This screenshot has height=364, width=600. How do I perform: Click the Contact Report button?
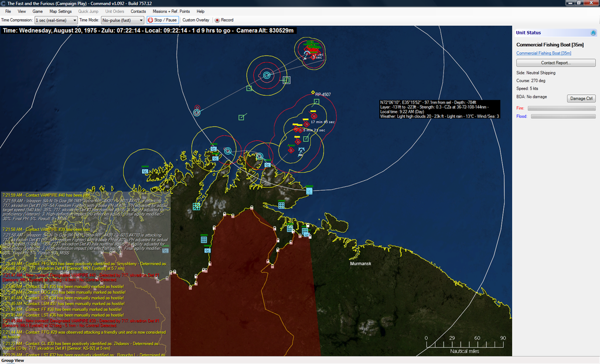point(555,63)
